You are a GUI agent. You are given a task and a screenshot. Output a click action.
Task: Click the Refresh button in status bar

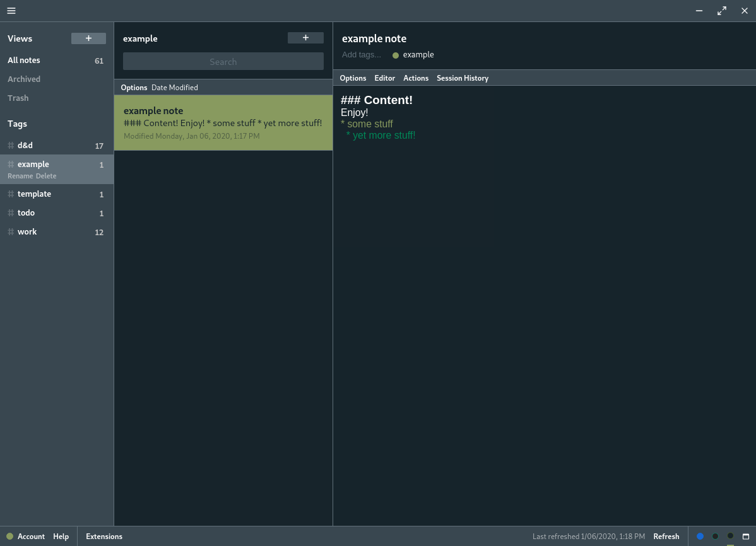tap(666, 537)
